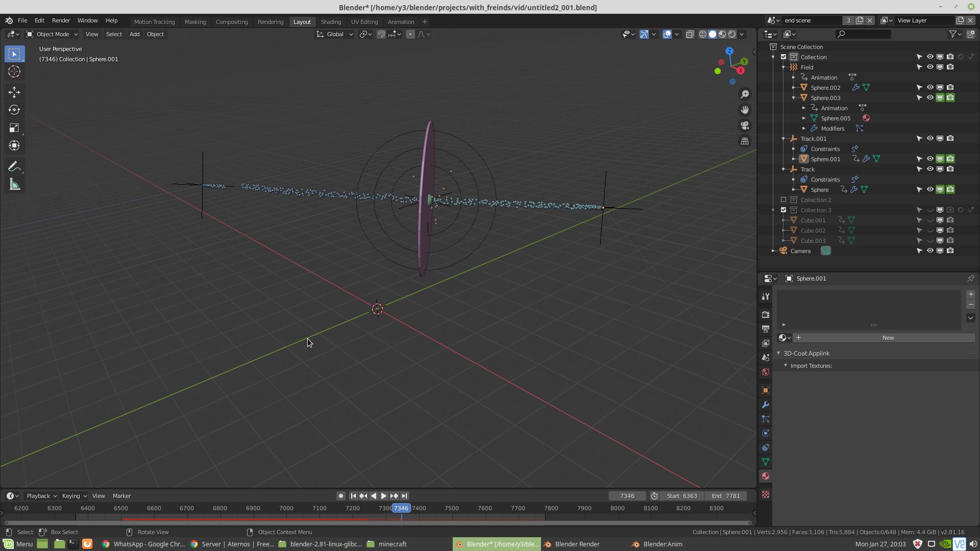Toggle viewport overlays button
This screenshot has width=980, height=551.
click(667, 34)
